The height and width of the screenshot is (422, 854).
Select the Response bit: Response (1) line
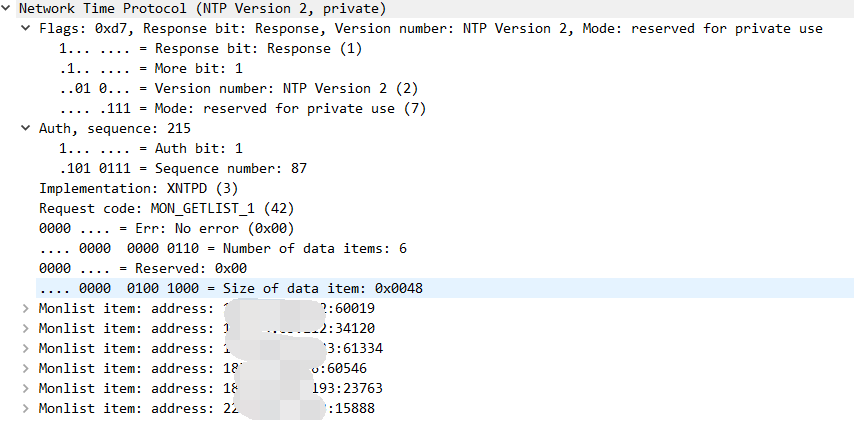coord(210,48)
